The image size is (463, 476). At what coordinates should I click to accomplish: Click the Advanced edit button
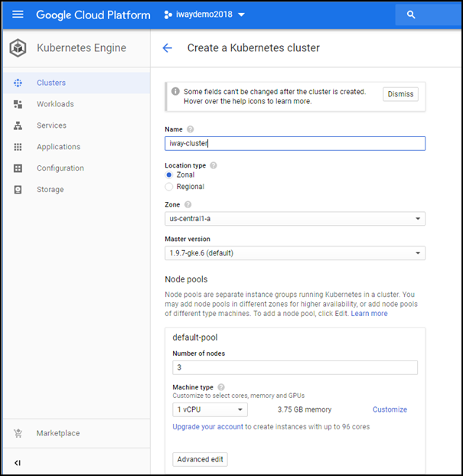200,459
